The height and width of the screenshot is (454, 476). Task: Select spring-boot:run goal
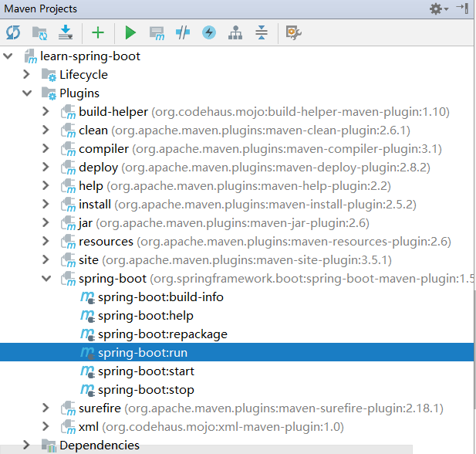143,353
